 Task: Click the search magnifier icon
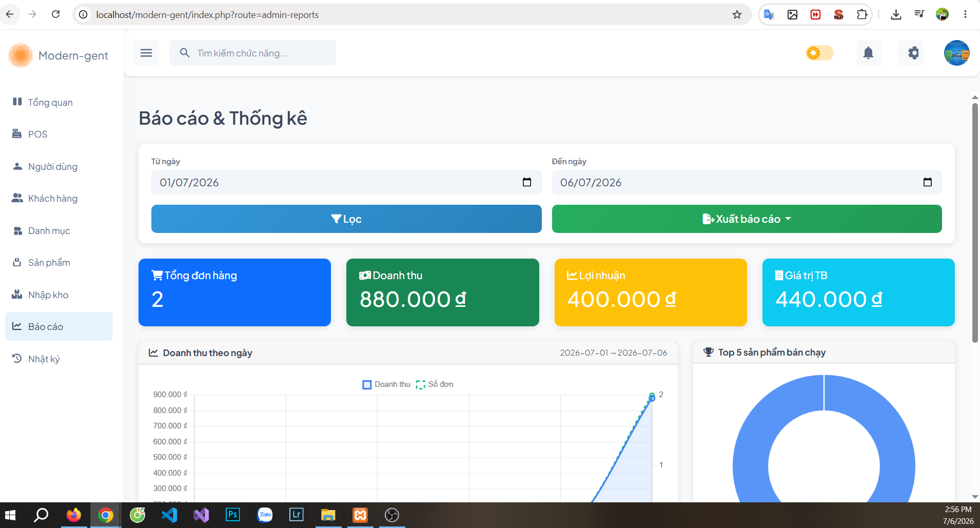(x=185, y=53)
